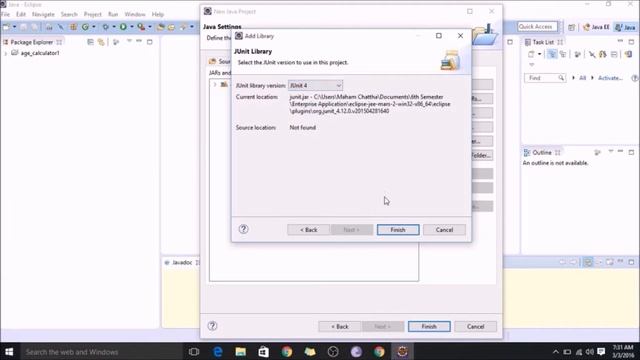
Task: Go Back in New Java Project wizard
Action: click(x=340, y=327)
